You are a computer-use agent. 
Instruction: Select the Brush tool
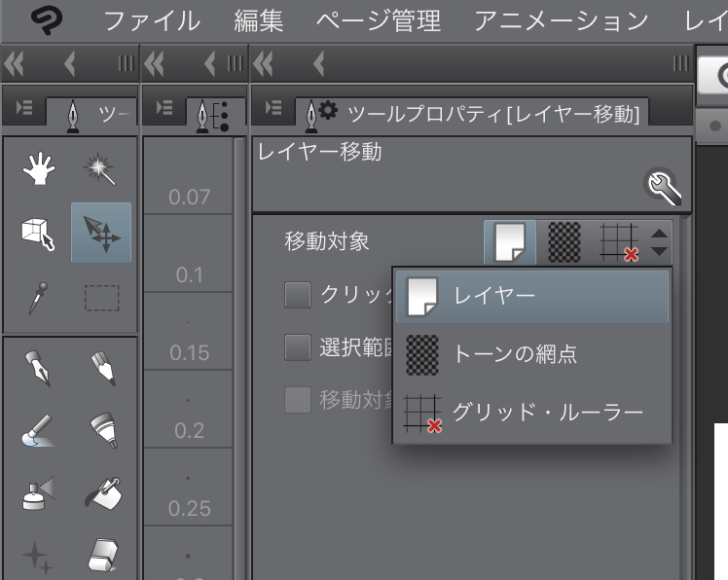point(38,431)
